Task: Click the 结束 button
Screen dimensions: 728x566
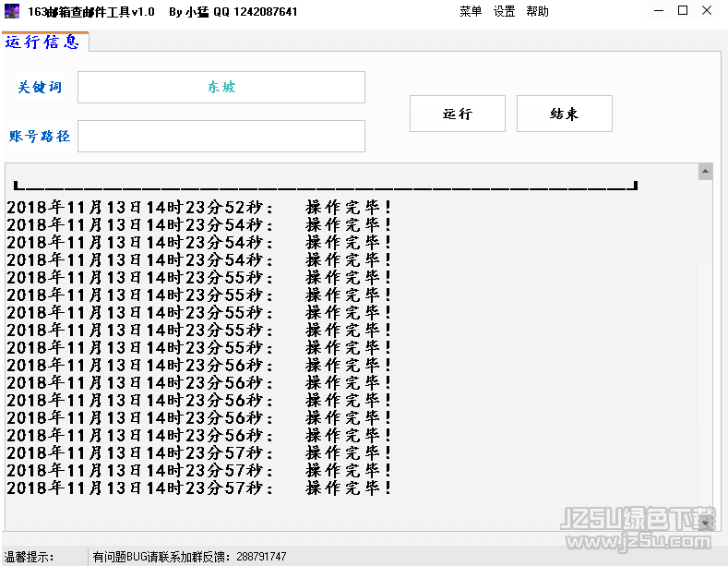Action: (x=564, y=114)
